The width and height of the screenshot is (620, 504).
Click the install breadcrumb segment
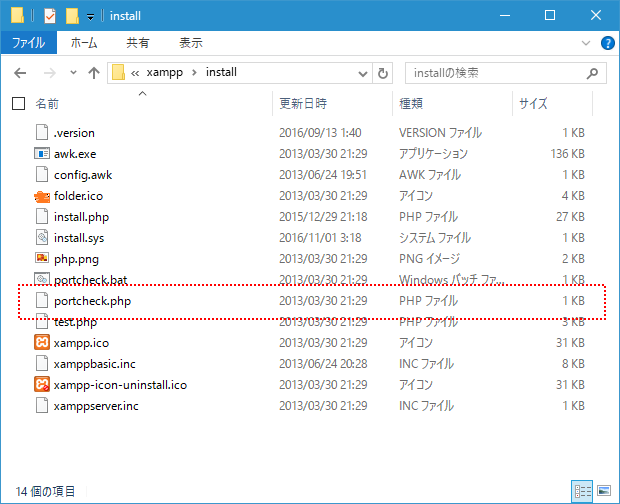[x=221, y=72]
